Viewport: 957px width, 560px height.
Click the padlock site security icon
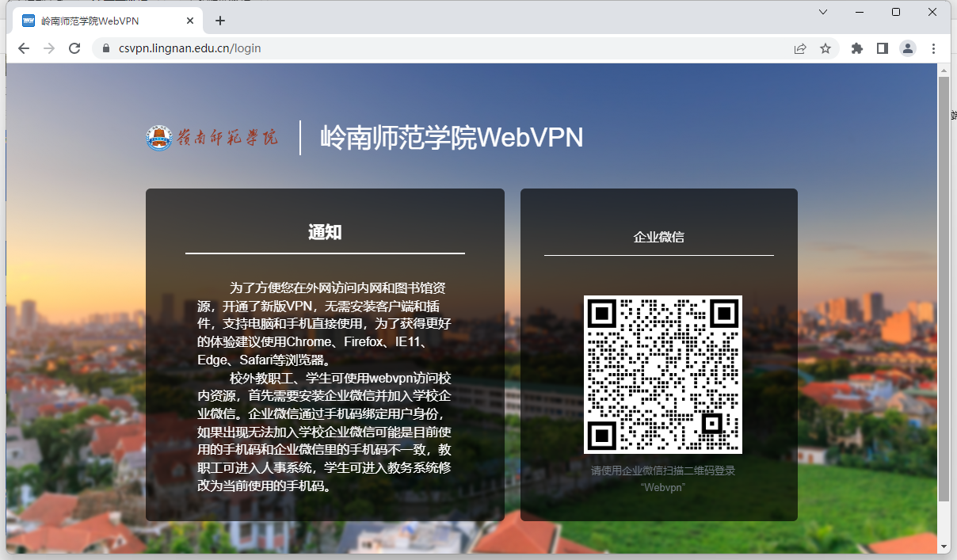(x=105, y=48)
